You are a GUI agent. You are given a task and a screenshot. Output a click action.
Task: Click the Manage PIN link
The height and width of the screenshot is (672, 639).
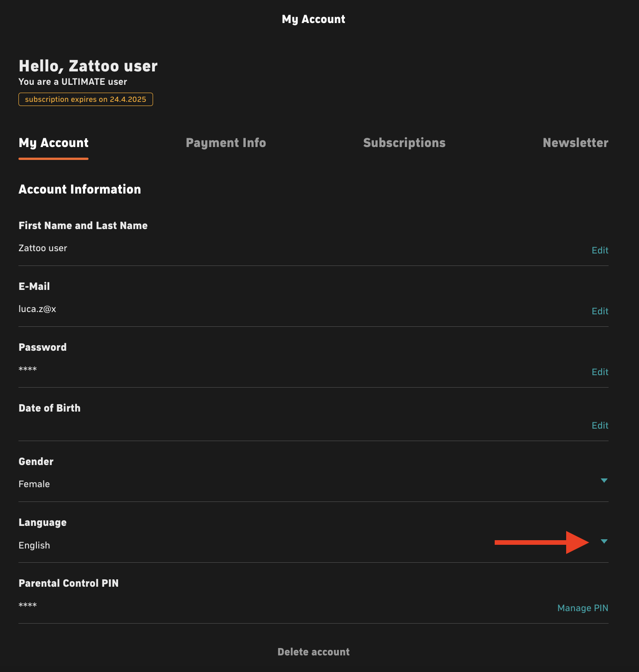point(583,608)
